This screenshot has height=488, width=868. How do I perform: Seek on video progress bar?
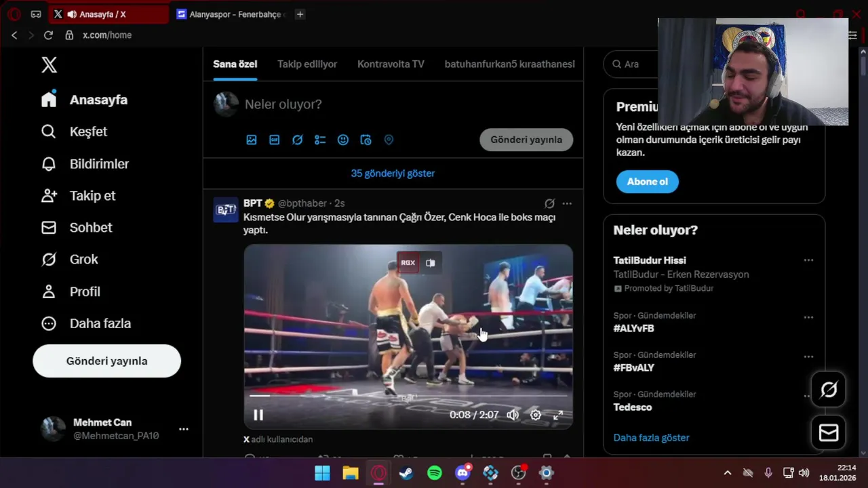pos(408,396)
